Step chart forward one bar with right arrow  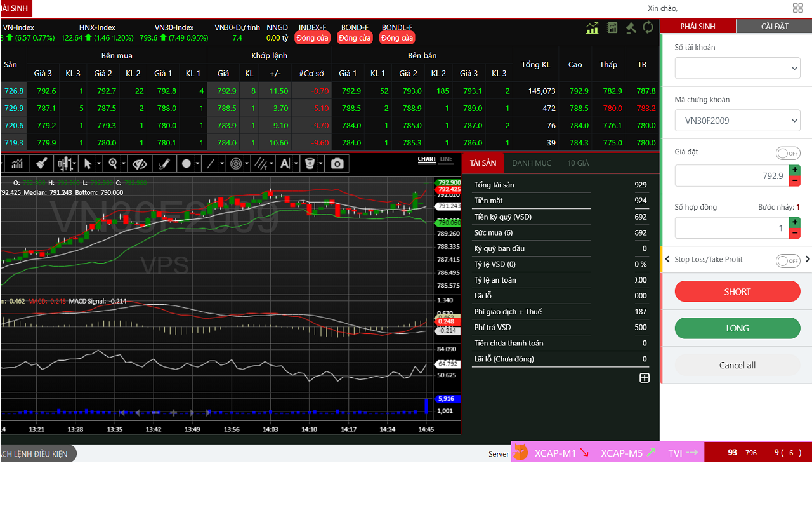coord(192,413)
